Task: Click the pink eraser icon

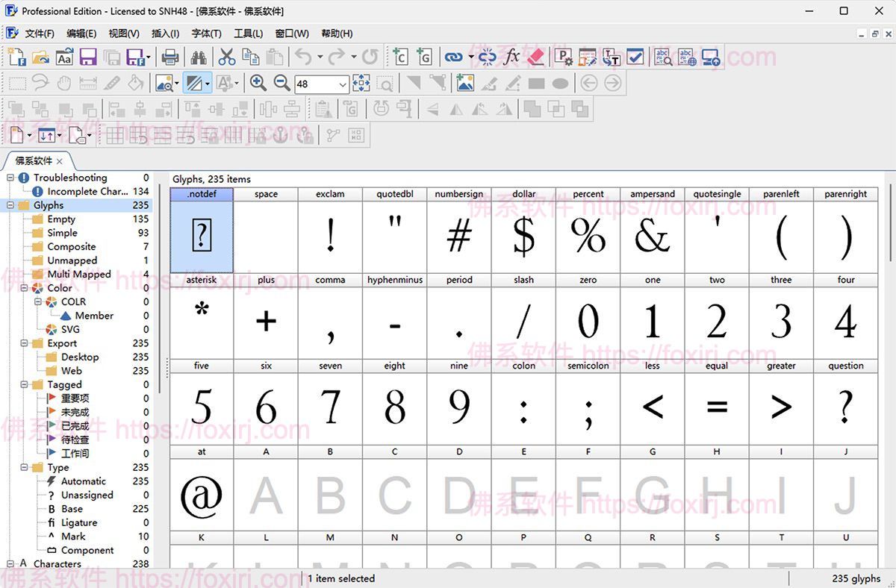Action: coord(535,57)
